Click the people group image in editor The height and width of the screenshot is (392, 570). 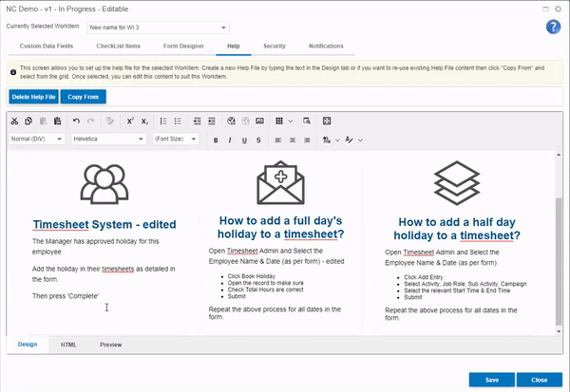[x=104, y=184]
